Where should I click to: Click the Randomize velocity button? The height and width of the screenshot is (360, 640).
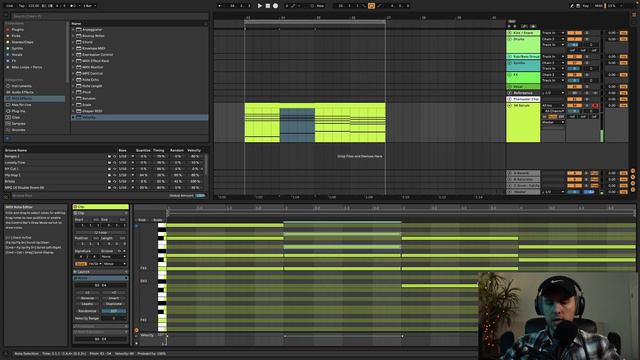click(x=87, y=311)
